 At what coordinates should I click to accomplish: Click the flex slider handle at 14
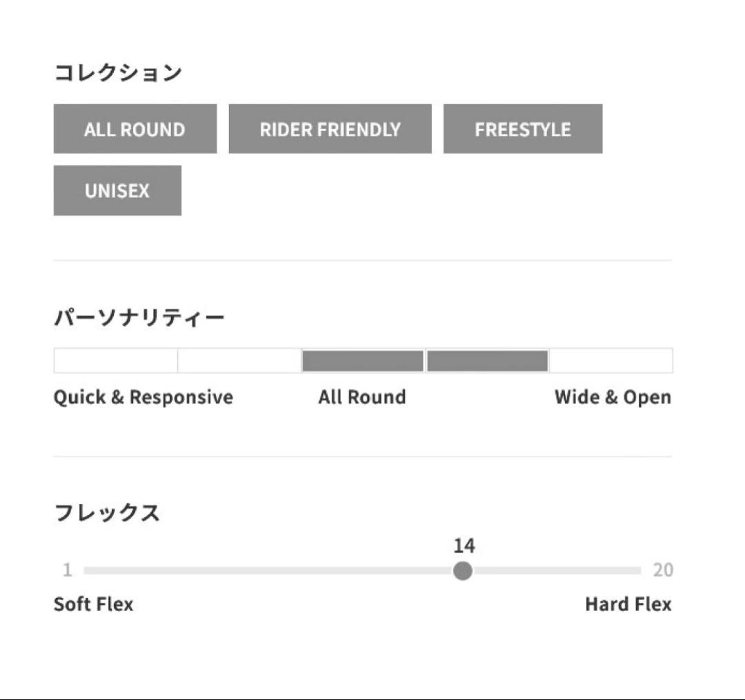click(463, 571)
